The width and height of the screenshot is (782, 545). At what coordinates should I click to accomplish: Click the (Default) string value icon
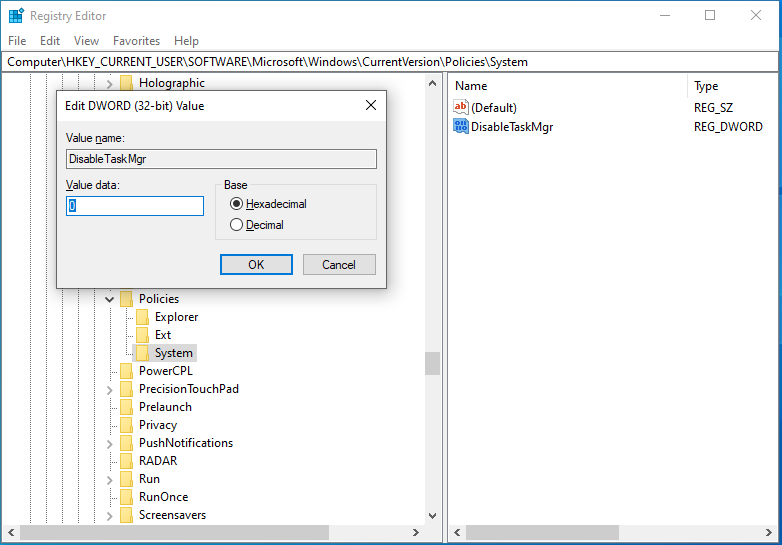(461, 107)
